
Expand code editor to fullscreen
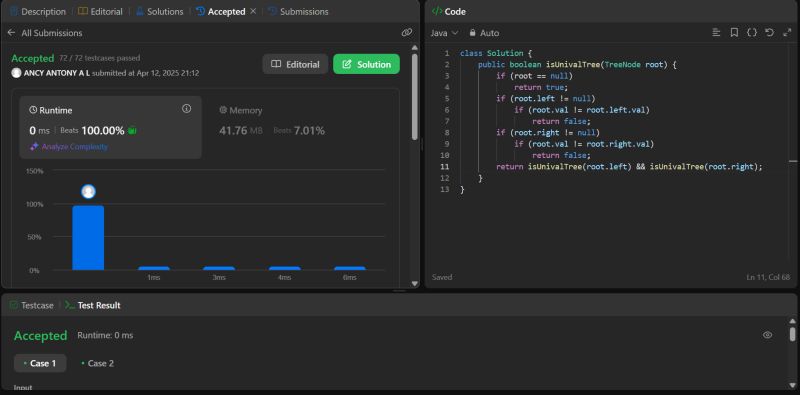[x=787, y=33]
